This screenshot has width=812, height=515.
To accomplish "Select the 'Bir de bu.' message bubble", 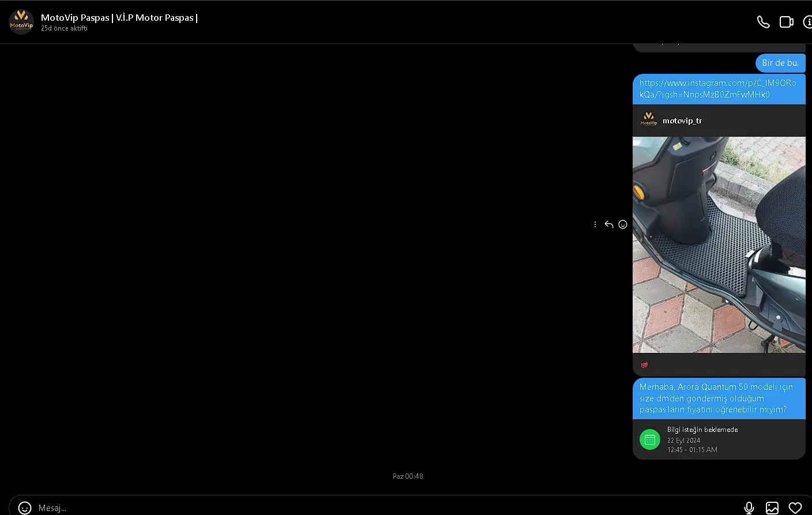I will (780, 63).
